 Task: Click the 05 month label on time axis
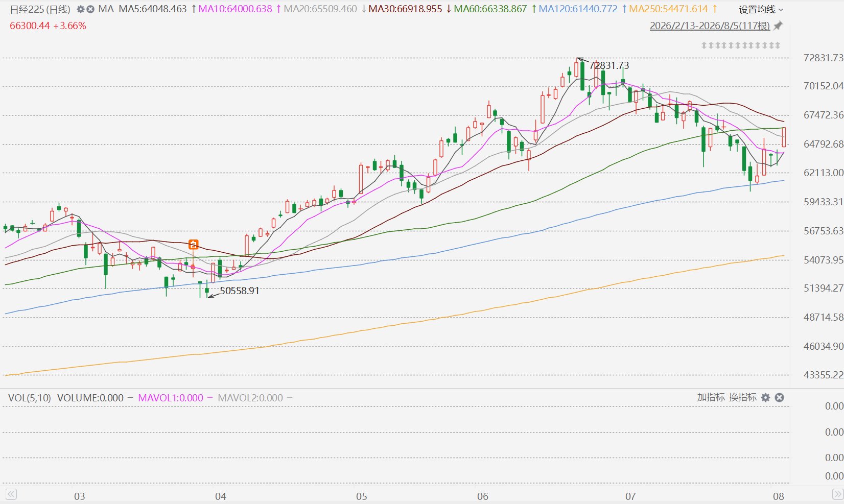(361, 496)
